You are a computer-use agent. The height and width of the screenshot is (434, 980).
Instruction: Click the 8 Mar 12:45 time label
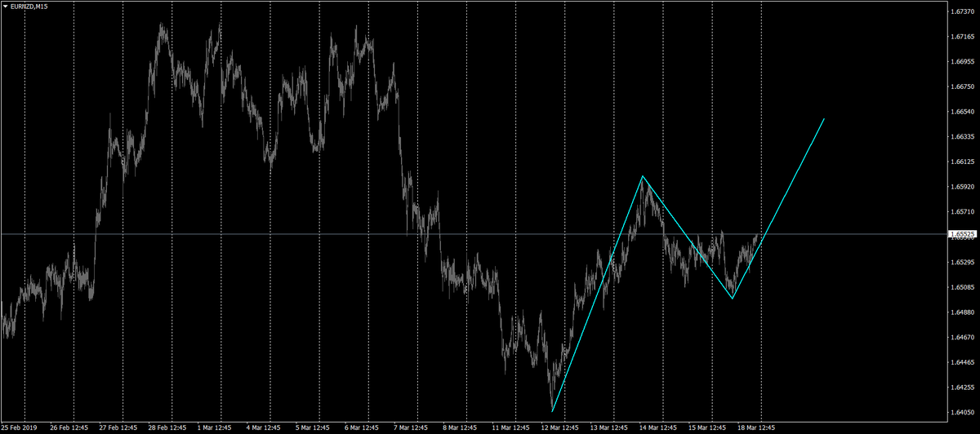[461, 427]
